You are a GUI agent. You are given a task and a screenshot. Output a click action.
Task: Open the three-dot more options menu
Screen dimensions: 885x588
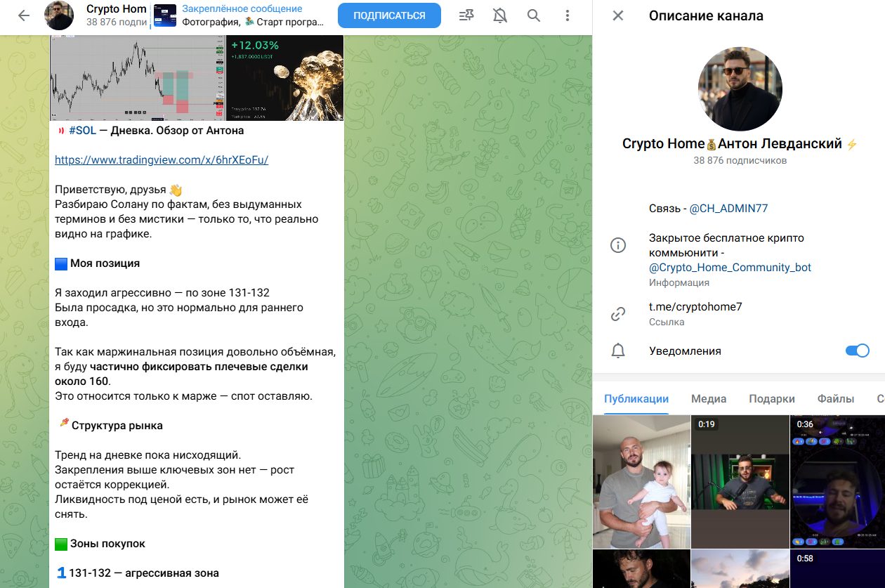coord(568,15)
